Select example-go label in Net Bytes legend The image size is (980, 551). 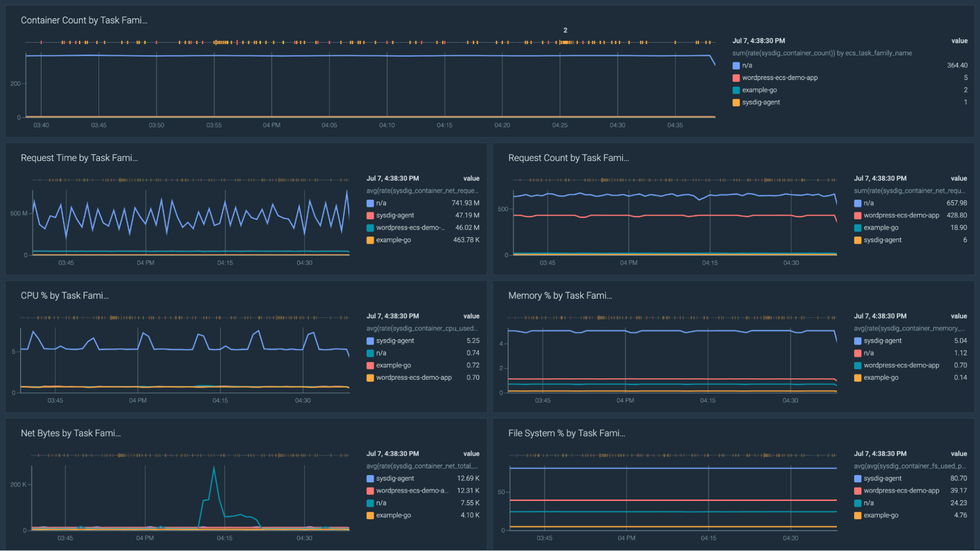393,516
